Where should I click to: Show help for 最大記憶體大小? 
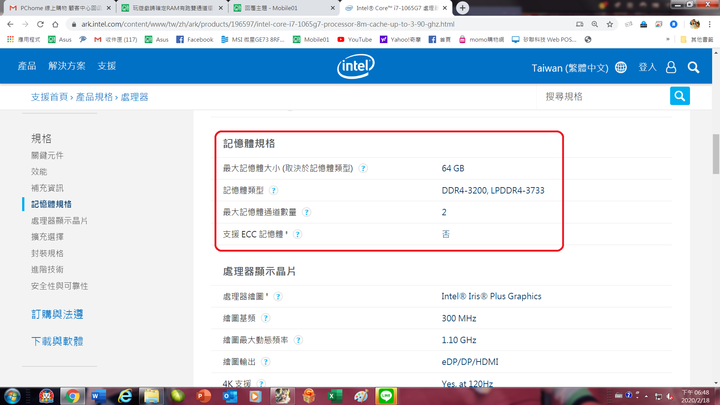pos(363,168)
